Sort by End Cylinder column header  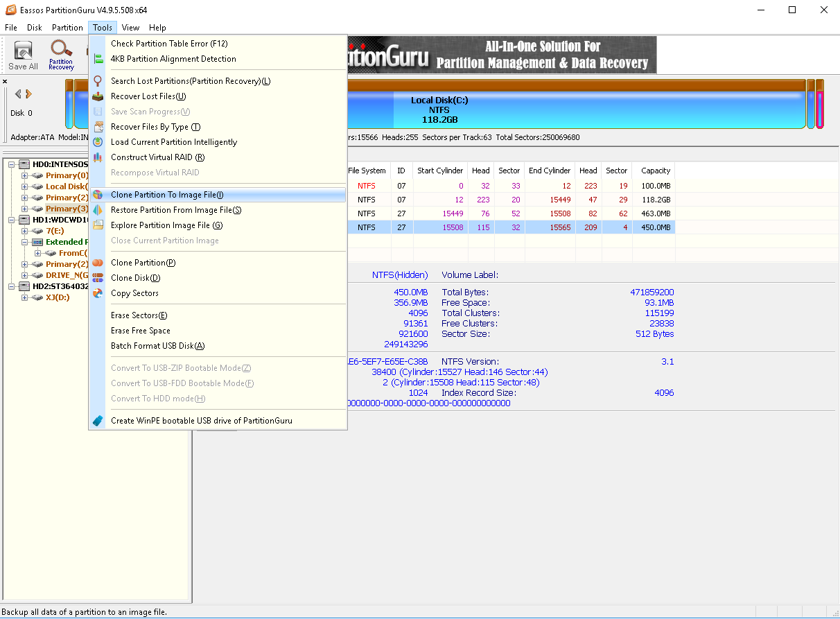(550, 171)
